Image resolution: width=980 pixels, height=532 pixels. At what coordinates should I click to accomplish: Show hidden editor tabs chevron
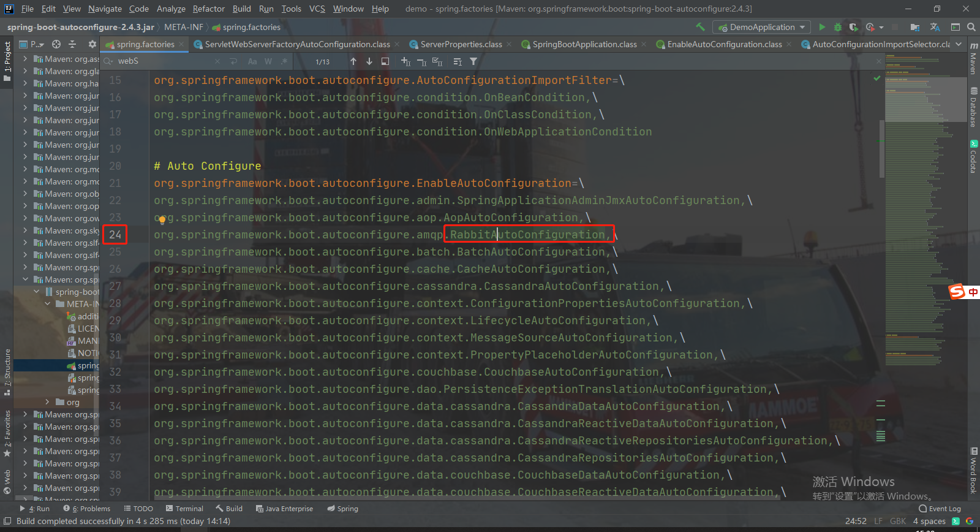pyautogui.click(x=958, y=44)
